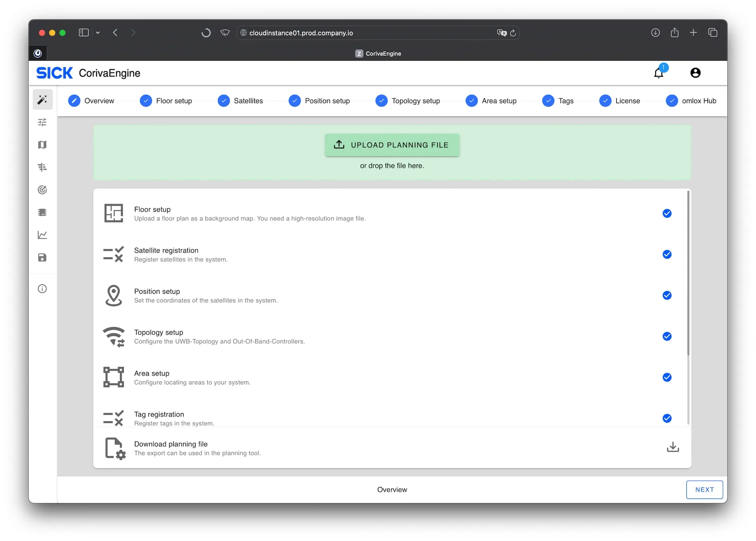Click the Floor setup row checkmark
The width and height of the screenshot is (756, 541).
(667, 213)
